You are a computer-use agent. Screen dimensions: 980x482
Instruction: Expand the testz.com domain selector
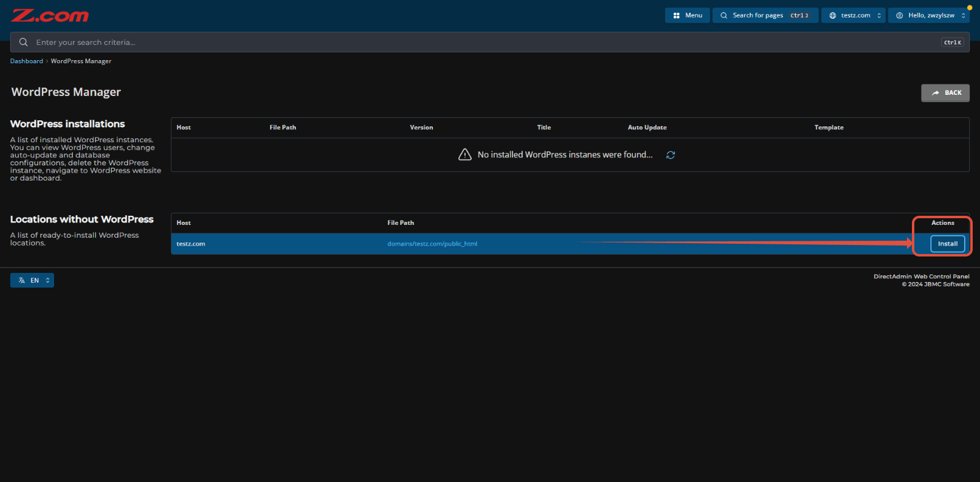pos(854,15)
